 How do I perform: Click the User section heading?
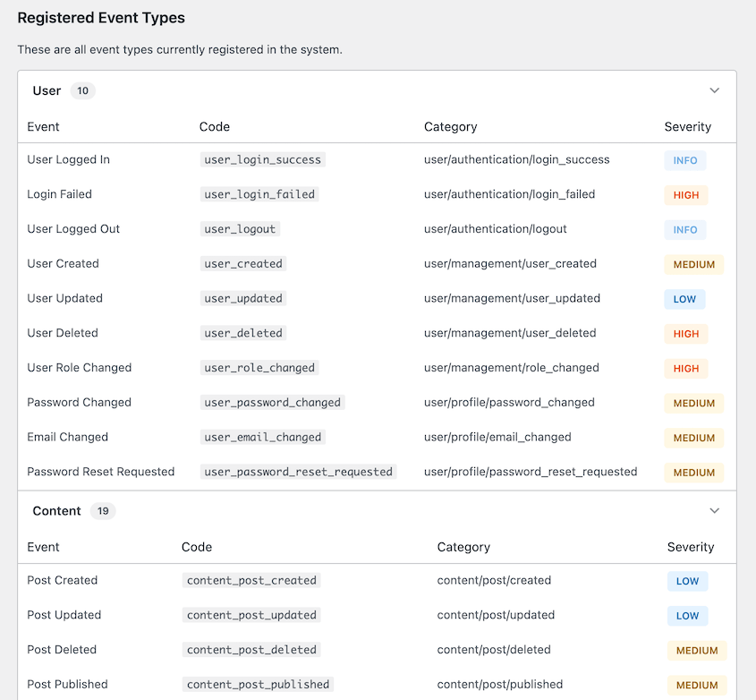pyautogui.click(x=47, y=90)
